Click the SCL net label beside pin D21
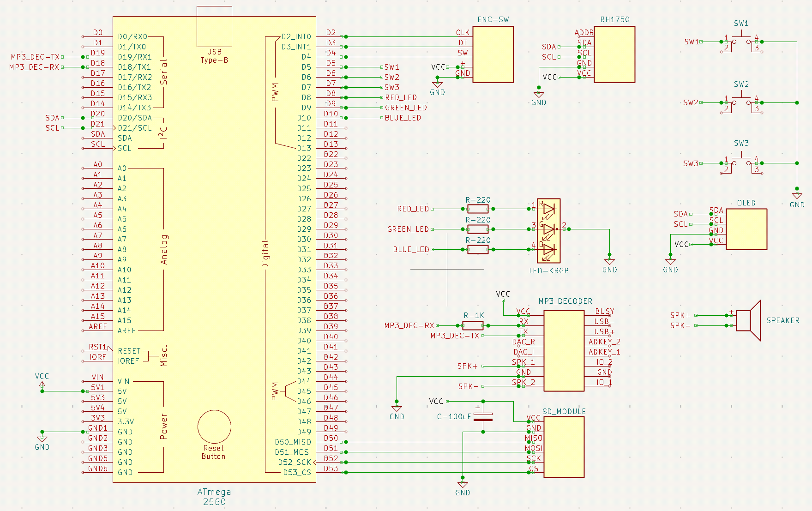Image resolution: width=812 pixels, height=511 pixels. (x=52, y=128)
